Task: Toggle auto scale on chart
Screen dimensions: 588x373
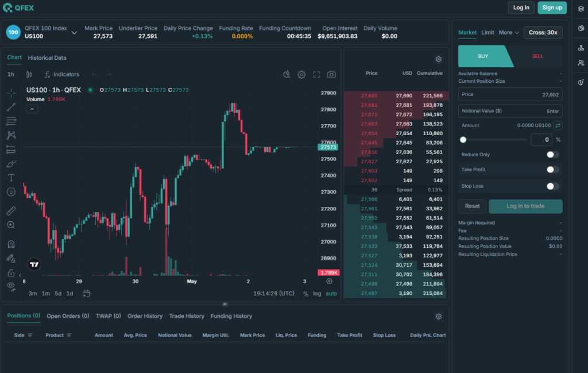Action: 331,294
